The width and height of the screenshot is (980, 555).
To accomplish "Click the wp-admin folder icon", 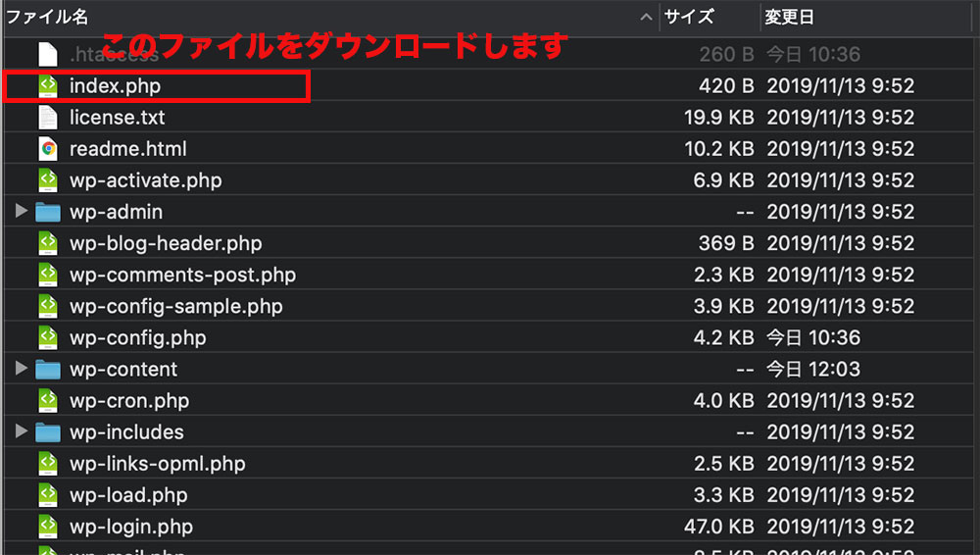I will (x=48, y=212).
